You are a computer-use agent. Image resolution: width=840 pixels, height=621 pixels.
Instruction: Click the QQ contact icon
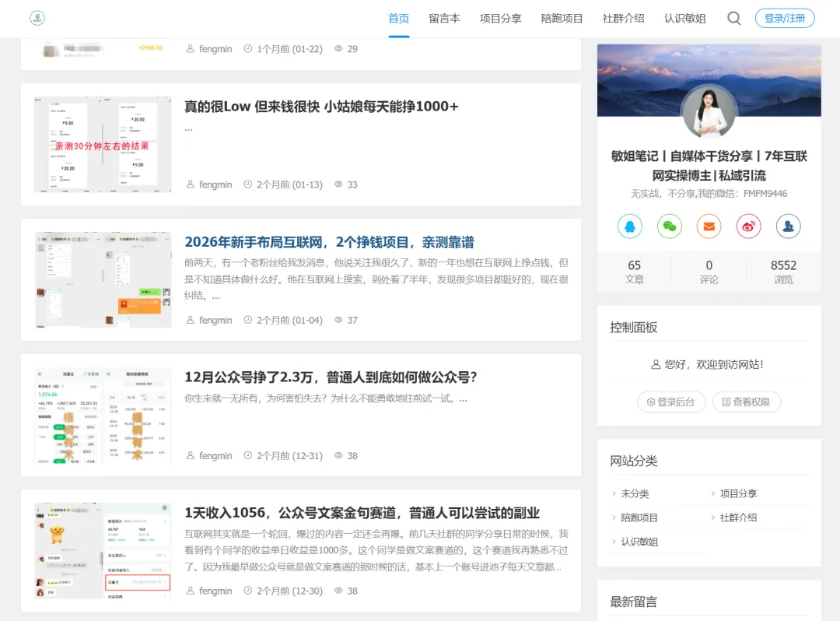pos(629,226)
